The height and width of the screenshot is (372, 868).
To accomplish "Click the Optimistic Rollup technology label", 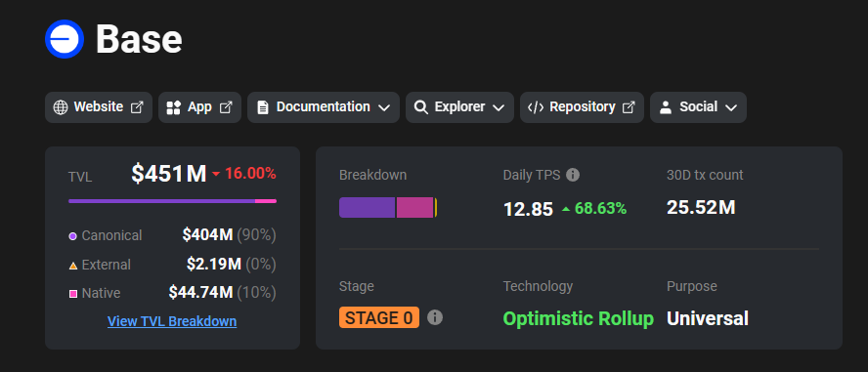I will tap(578, 318).
